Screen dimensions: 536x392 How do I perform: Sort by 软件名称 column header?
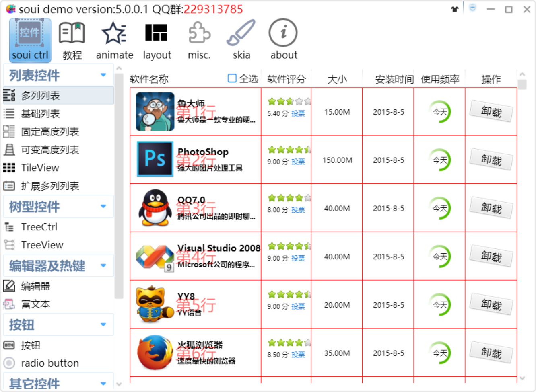(x=149, y=79)
